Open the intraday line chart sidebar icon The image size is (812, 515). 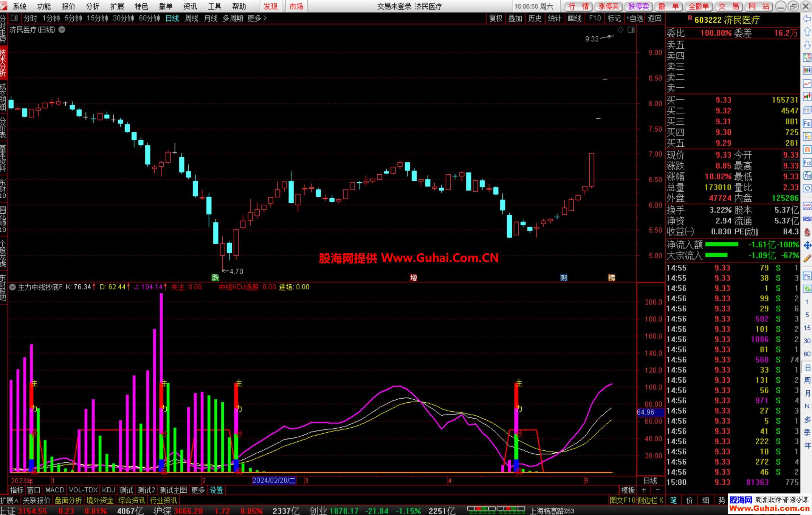click(x=807, y=84)
